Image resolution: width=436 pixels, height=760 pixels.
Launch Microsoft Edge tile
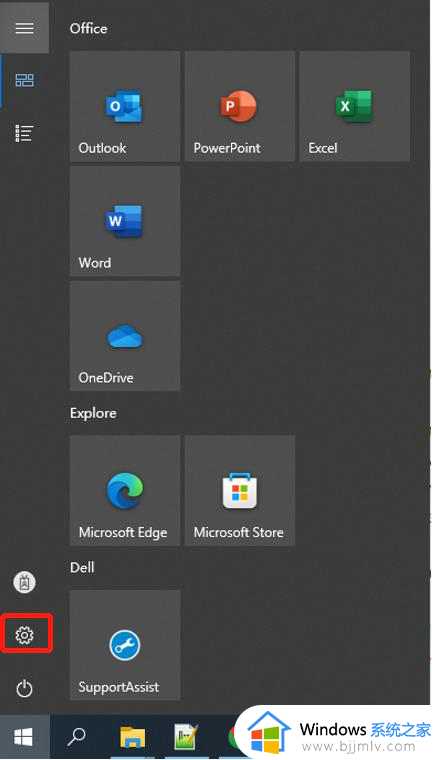point(125,491)
